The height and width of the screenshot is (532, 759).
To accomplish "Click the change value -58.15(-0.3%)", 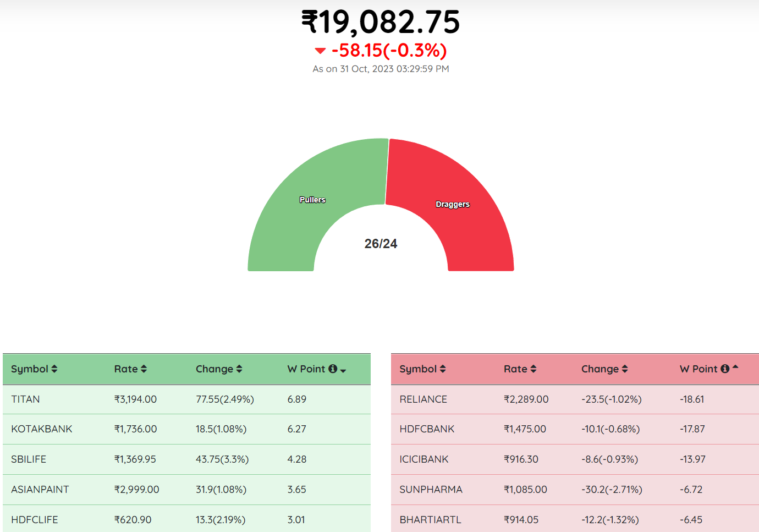I will [389, 51].
